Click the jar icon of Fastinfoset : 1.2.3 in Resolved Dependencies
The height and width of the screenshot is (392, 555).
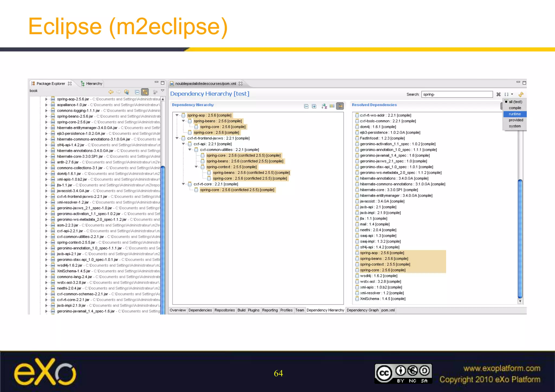(x=357, y=138)
